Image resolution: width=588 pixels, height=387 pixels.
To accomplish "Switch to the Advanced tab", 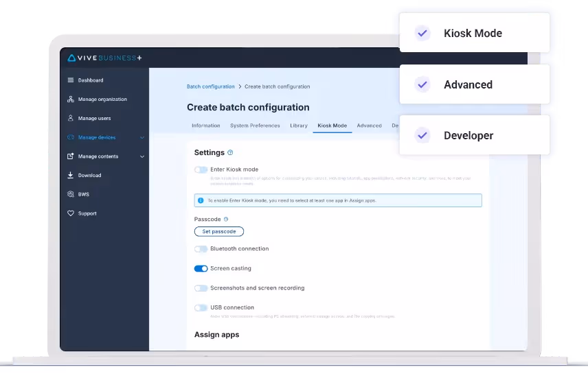I will point(370,126).
